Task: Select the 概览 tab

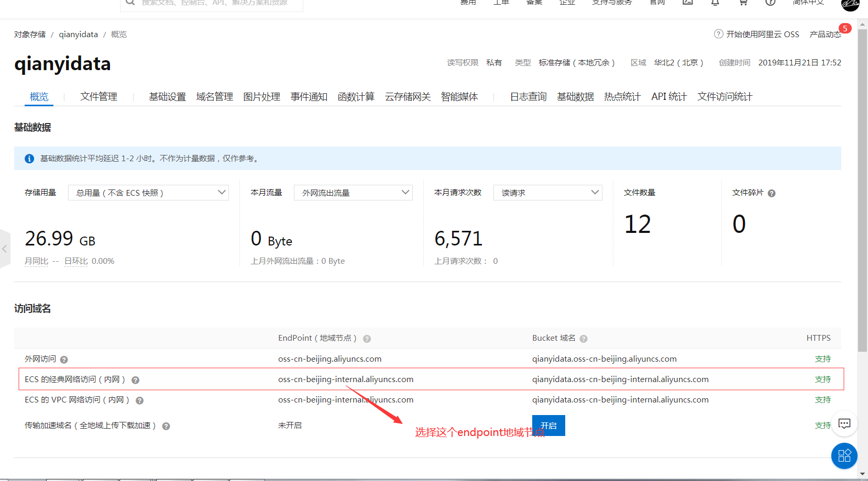Action: [39, 97]
